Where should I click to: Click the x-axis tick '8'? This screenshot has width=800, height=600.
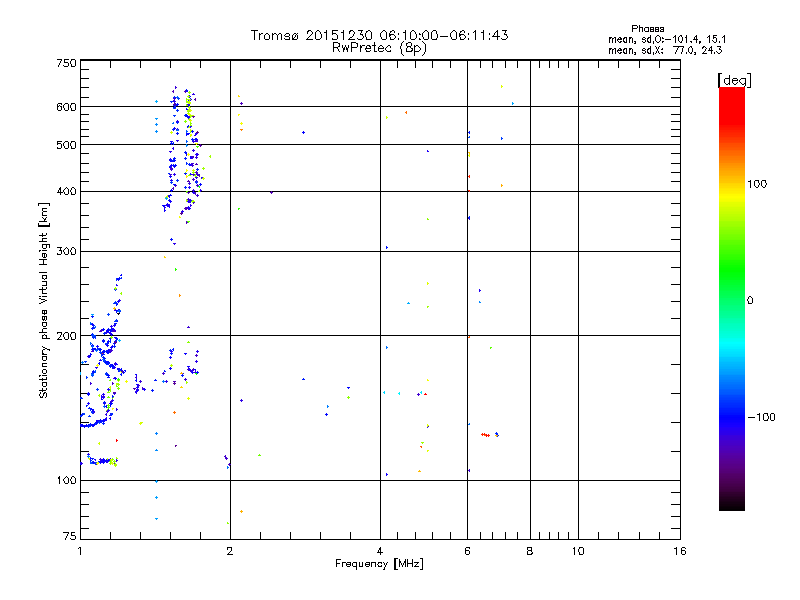point(530,551)
